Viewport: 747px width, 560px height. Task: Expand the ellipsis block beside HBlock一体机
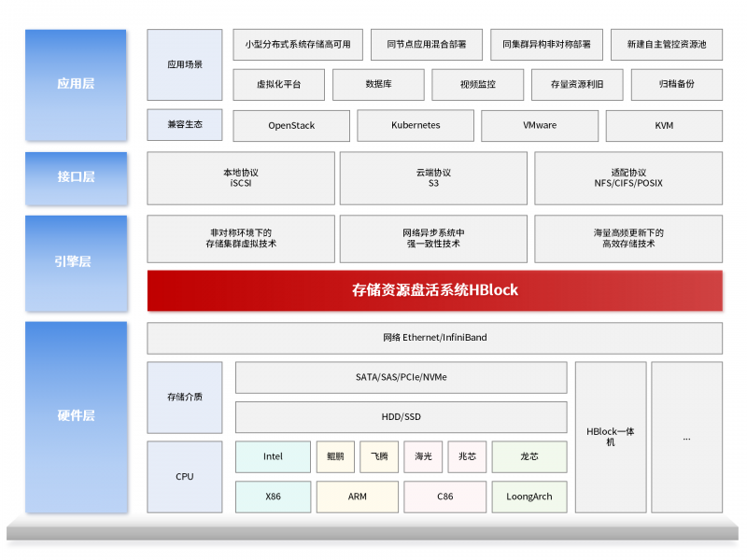(686, 439)
